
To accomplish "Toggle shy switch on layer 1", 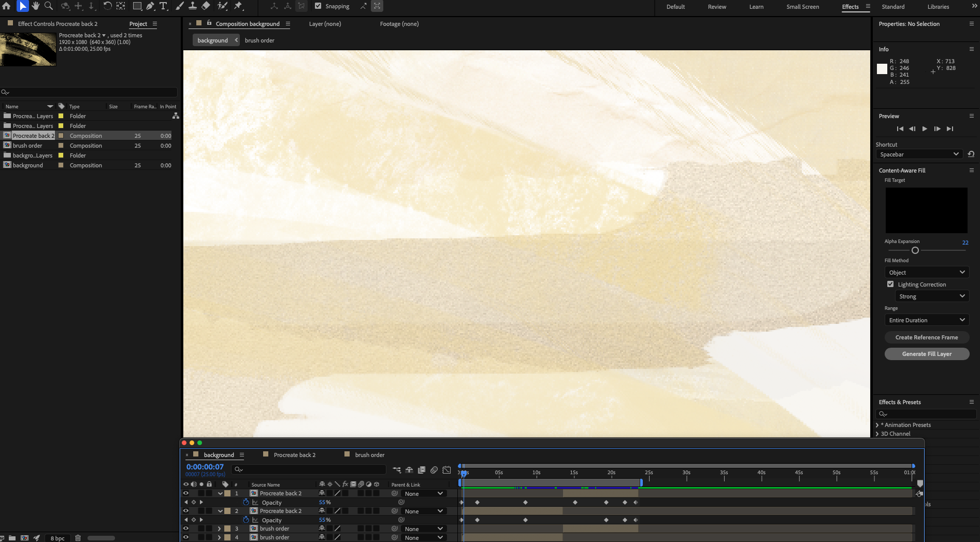I will (322, 493).
